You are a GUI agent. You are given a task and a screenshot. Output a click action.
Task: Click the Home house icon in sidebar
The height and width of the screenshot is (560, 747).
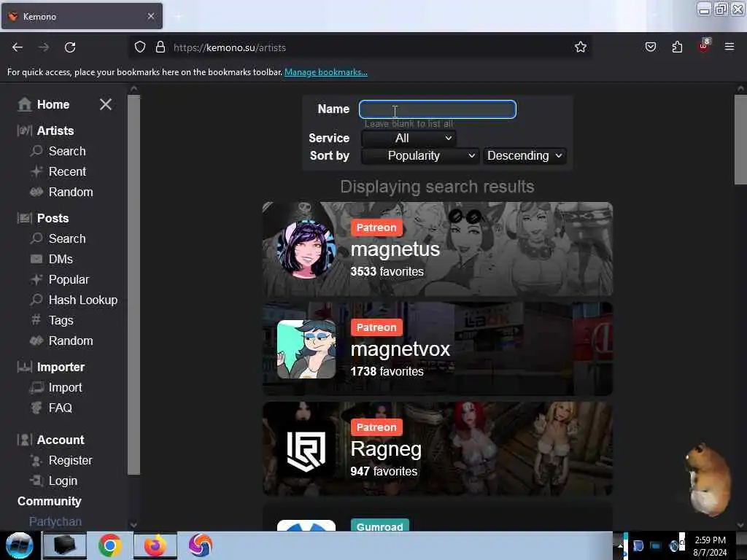[x=24, y=104]
